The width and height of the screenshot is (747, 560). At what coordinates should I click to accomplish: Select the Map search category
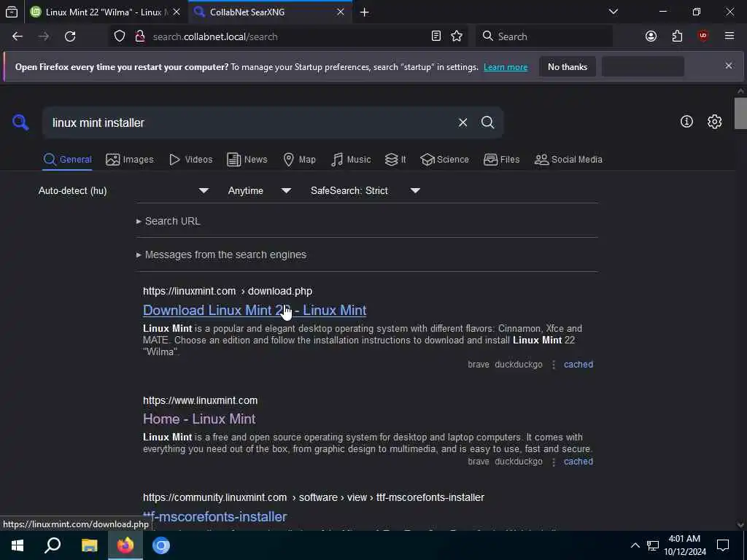point(299,160)
